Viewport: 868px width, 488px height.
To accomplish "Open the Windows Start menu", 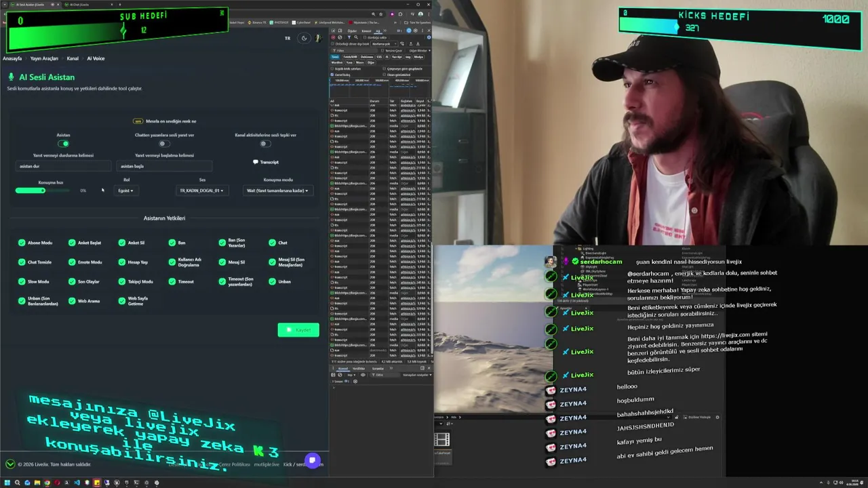I will pos(7,483).
